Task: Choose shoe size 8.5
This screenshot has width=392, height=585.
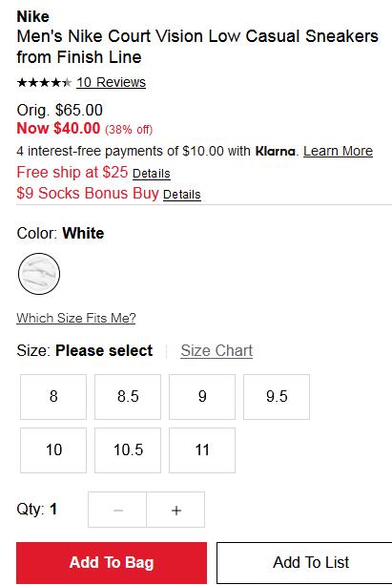Action: (x=128, y=397)
